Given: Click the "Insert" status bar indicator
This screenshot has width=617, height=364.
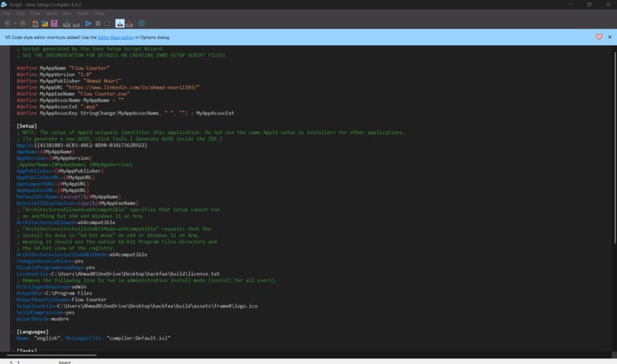Looking at the screenshot, I should click(64, 362).
